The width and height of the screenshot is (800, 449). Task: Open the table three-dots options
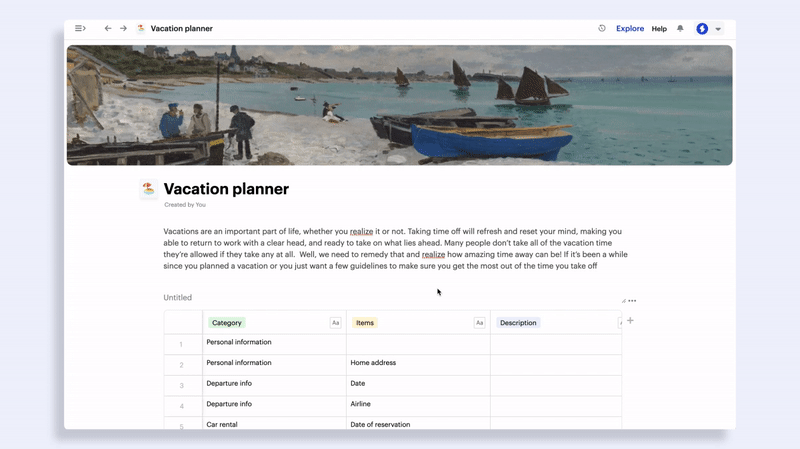tap(632, 301)
